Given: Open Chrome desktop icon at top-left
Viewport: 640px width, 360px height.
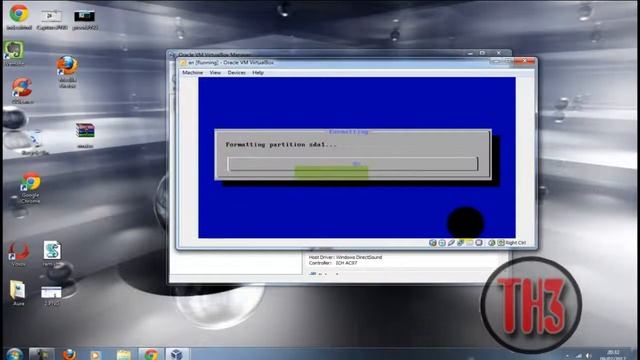Looking at the screenshot, I should tap(19, 17).
